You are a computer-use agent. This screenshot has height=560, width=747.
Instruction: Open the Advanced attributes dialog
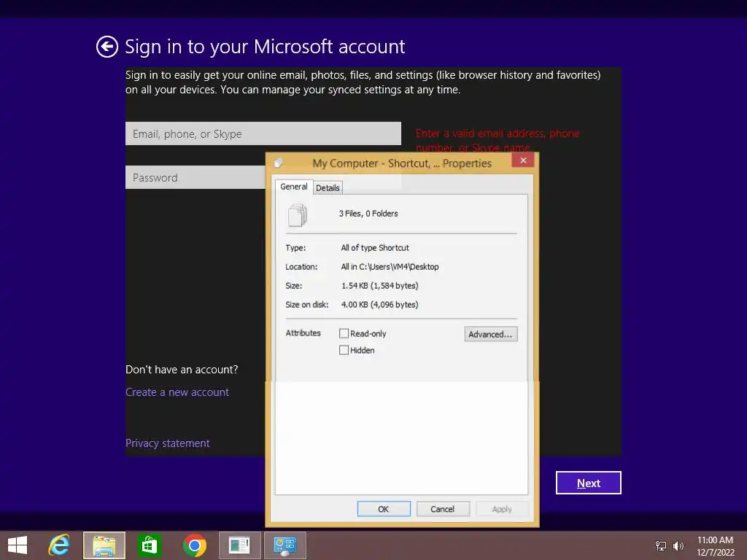(491, 334)
